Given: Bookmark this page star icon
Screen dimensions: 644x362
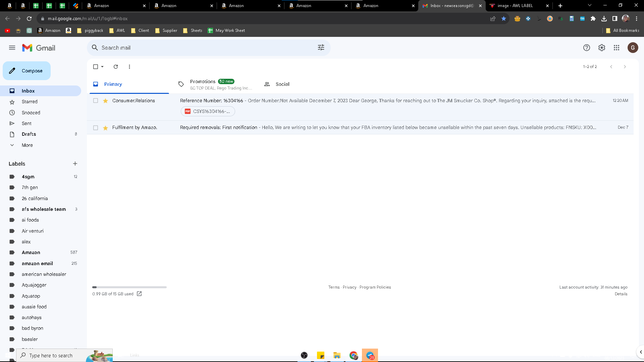Looking at the screenshot, I should tap(503, 18).
